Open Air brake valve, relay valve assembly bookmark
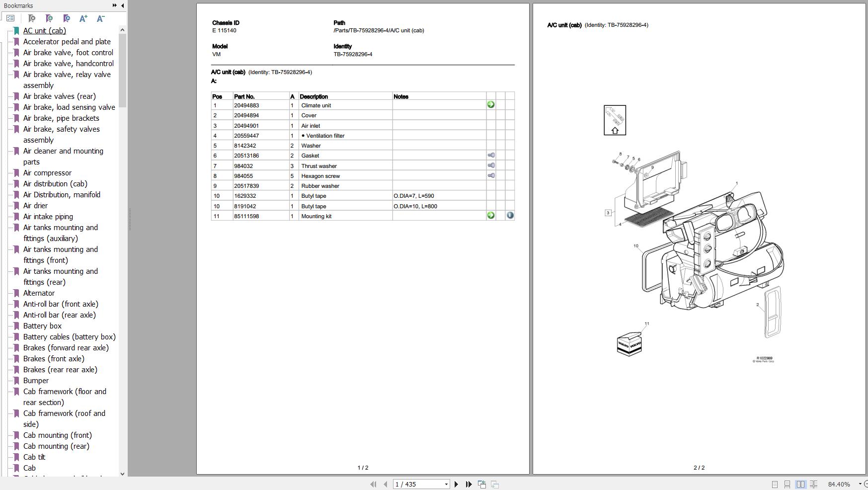 tap(67, 80)
